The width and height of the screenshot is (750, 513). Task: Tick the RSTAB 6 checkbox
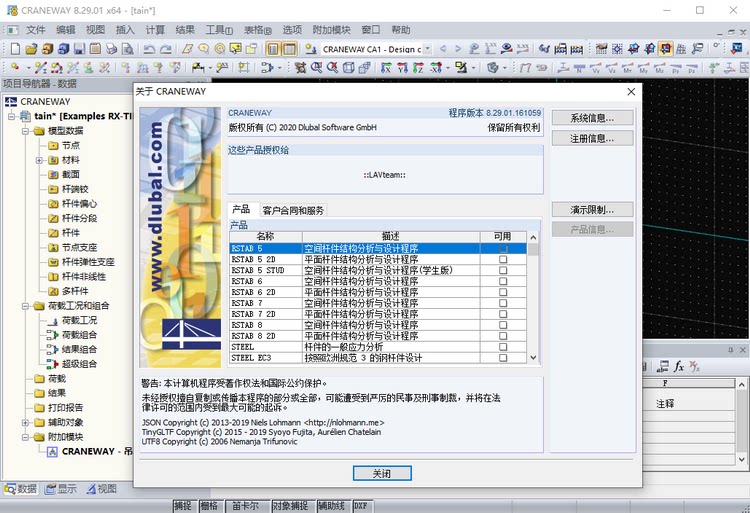[x=503, y=281]
